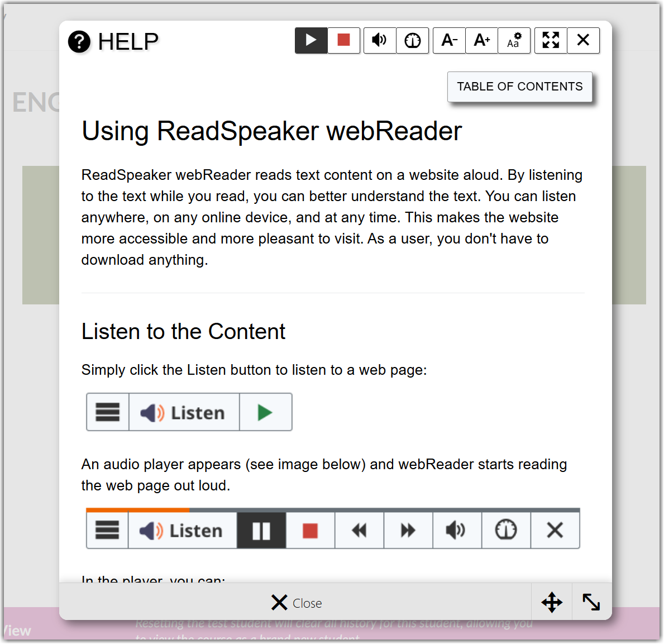Image resolution: width=664 pixels, height=644 pixels.
Task: Open reading speed gauge in Help toolbar
Action: point(413,41)
